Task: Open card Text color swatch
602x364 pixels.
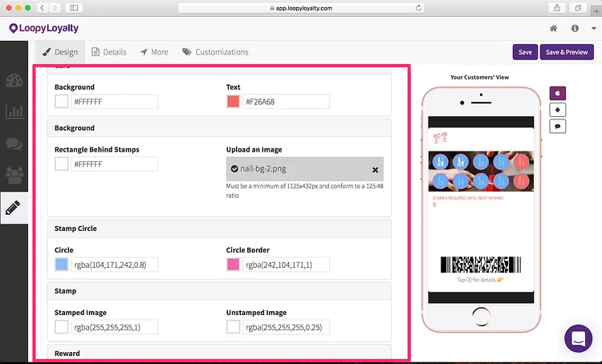Action: coord(233,102)
